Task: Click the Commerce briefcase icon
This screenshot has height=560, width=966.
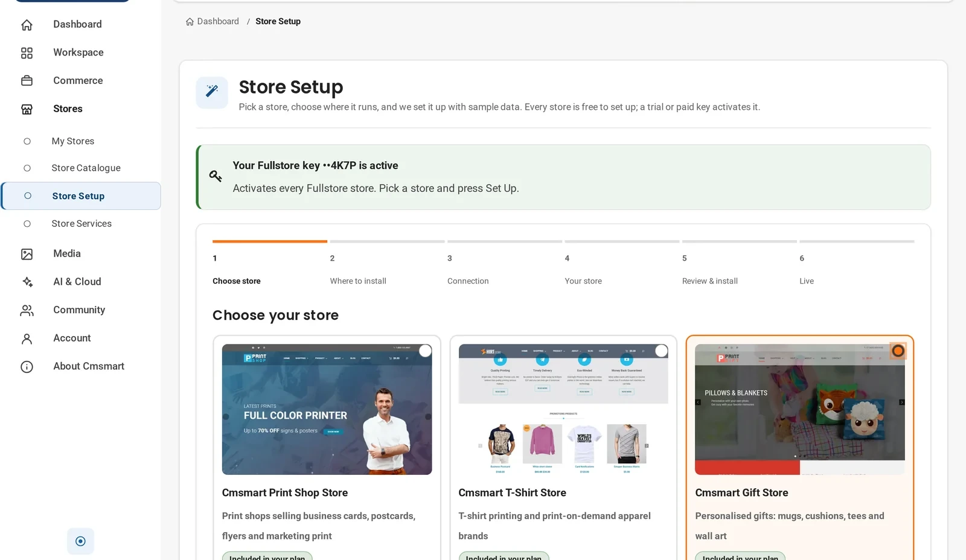Action: [27, 81]
